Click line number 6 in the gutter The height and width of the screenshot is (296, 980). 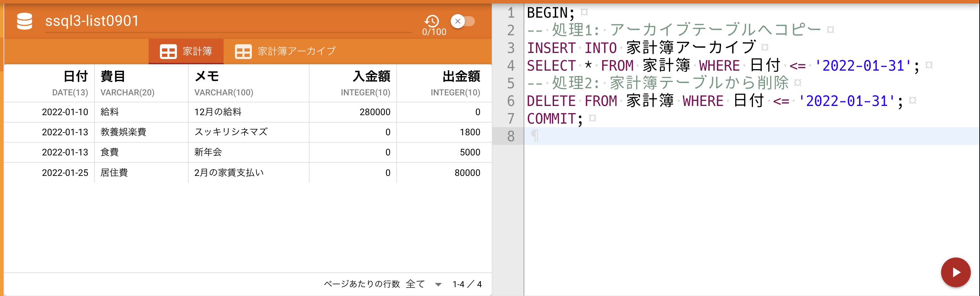coord(511,101)
